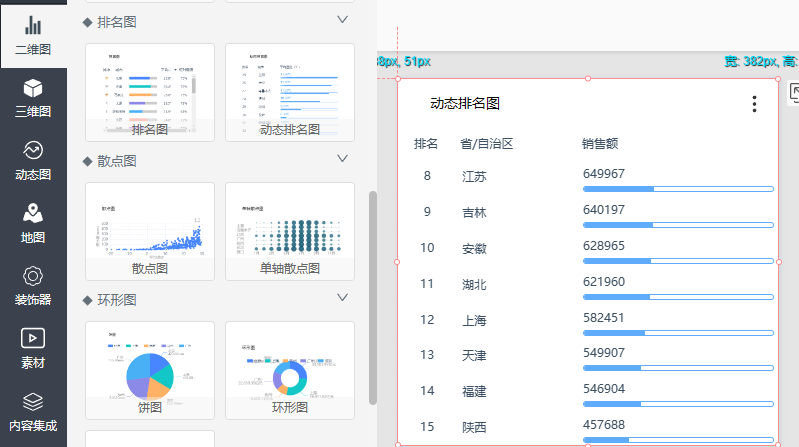799x447 pixels.
Task: Select the 散点图 chart thumbnail
Action: pyautogui.click(x=150, y=229)
